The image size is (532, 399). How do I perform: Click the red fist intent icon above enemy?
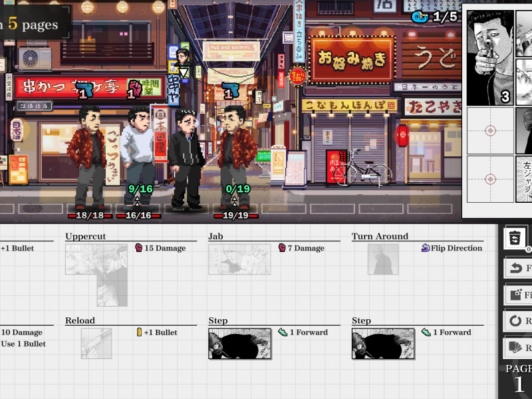pos(135,89)
